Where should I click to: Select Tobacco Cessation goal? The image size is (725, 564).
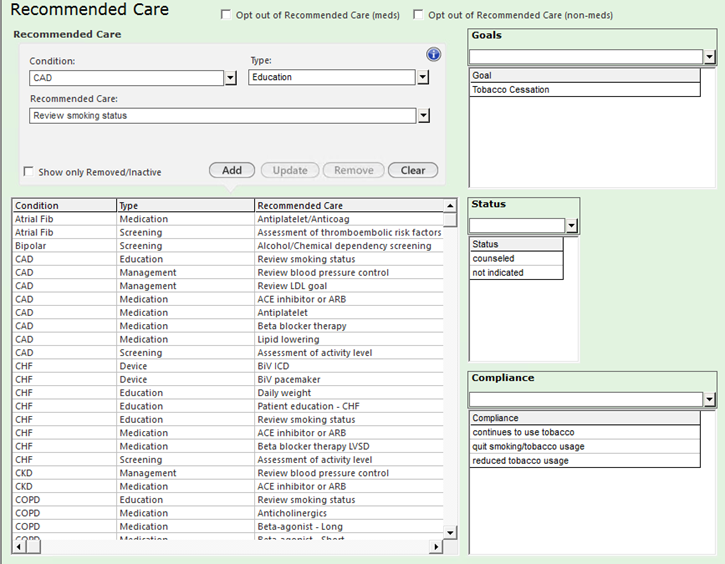click(585, 90)
